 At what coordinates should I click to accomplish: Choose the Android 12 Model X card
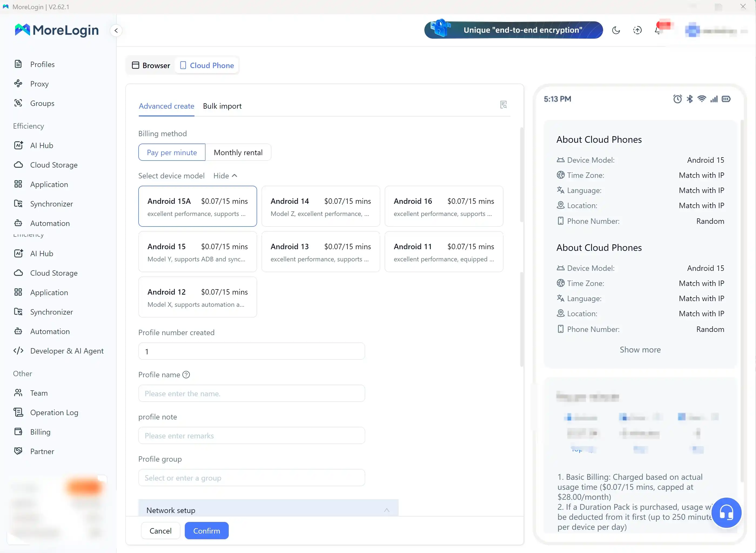(198, 297)
